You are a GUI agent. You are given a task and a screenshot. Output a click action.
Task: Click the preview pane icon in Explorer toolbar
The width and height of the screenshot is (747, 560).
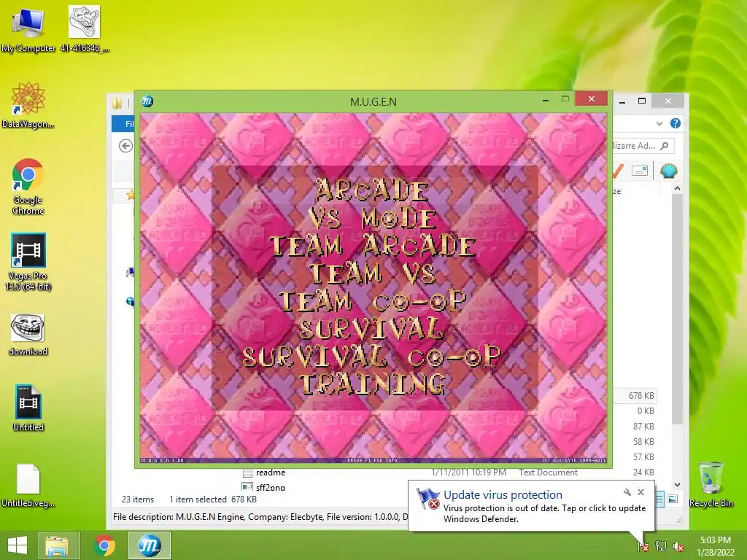pos(639,171)
